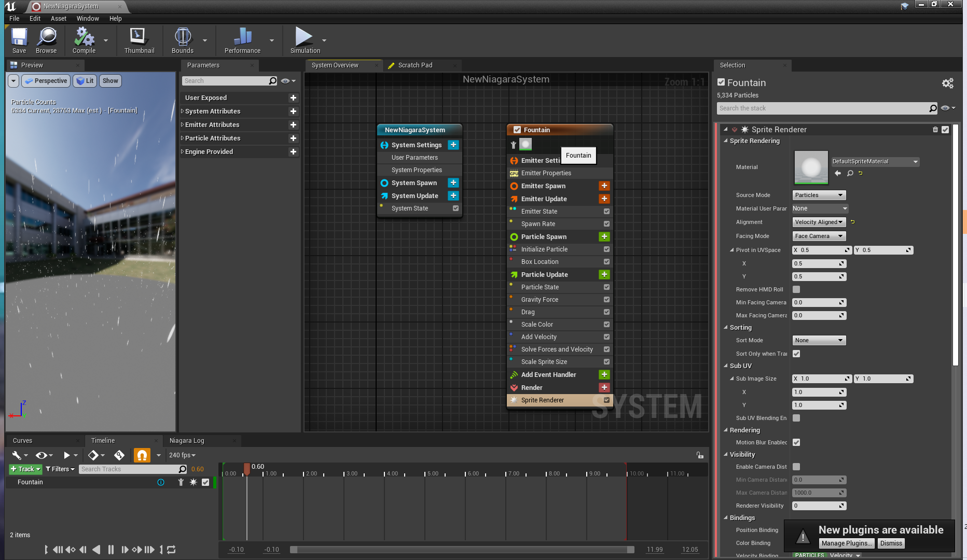Open the Alignment Velocity Aligned dropdown
Image resolution: width=967 pixels, height=560 pixels.
[819, 222]
